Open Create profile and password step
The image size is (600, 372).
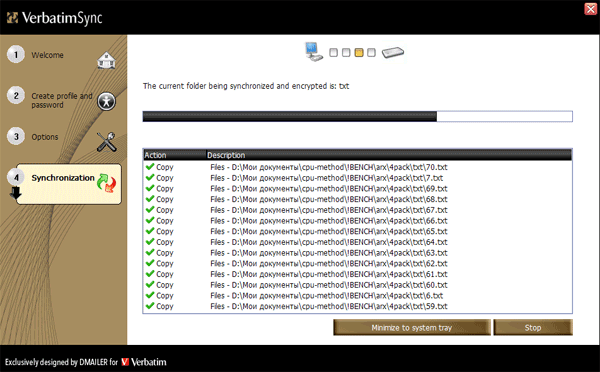62,100
